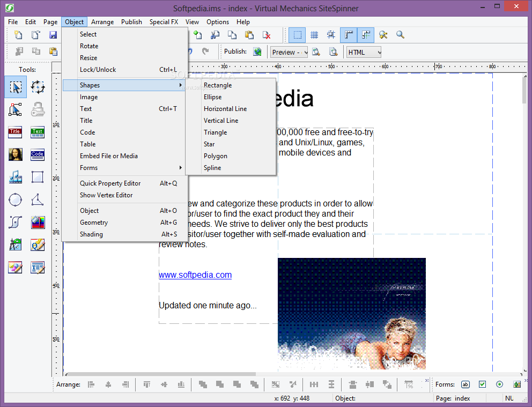Select the Polygon shape tool

coord(38,200)
